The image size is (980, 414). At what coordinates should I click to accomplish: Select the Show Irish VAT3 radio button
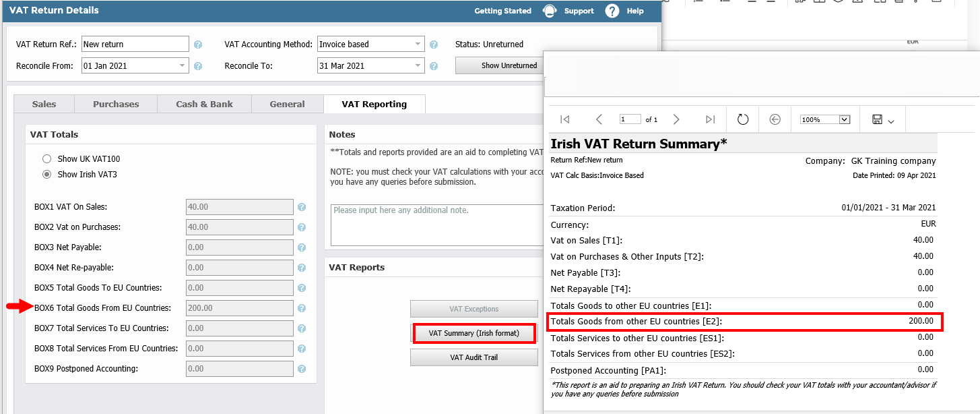46,173
